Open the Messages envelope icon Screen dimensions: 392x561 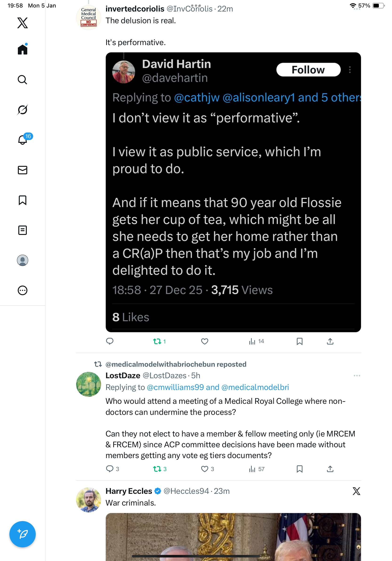coord(23,170)
